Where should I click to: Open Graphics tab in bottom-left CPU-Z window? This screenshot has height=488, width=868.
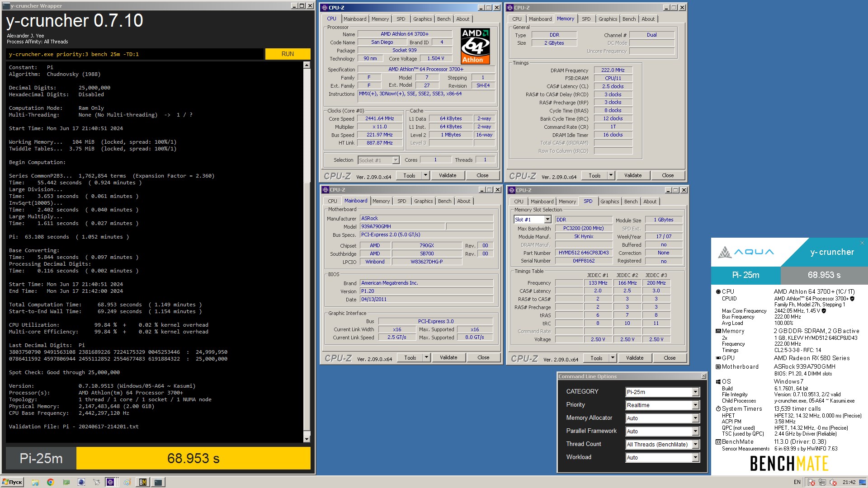423,201
